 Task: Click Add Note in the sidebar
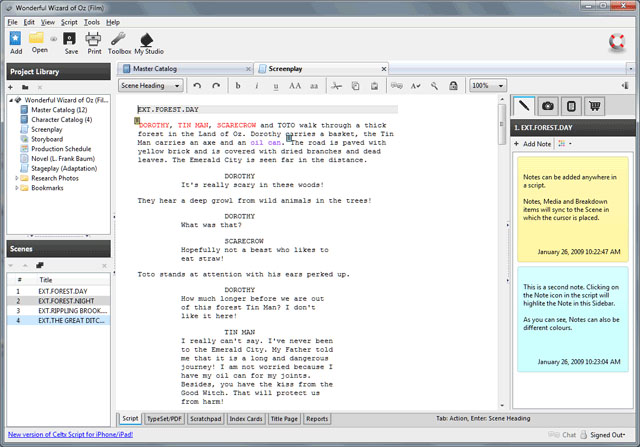533,144
